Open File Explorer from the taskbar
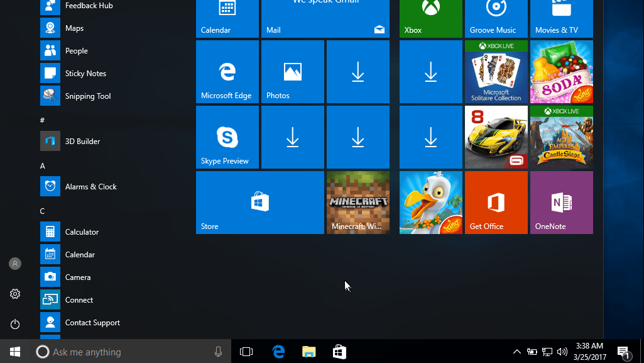Viewport: 644px width, 363px height. point(309,352)
